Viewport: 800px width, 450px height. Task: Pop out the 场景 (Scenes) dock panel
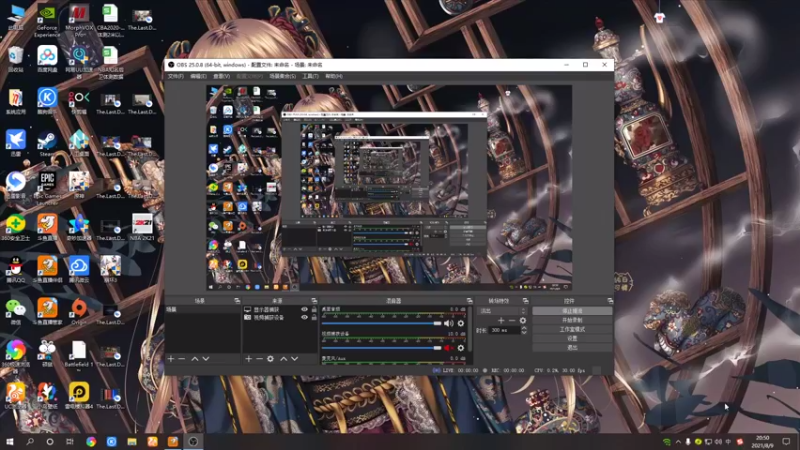(237, 301)
